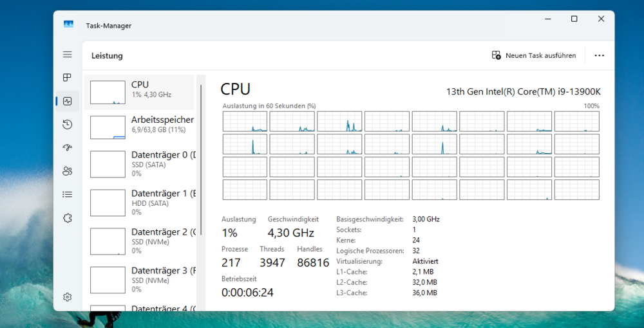Open Task Manager settings gear
This screenshot has height=328, width=644.
[x=68, y=297]
